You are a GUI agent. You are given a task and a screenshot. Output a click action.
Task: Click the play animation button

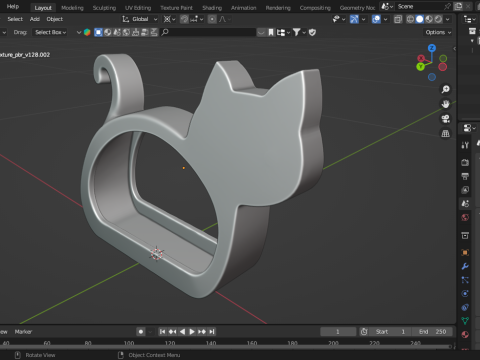point(192,332)
